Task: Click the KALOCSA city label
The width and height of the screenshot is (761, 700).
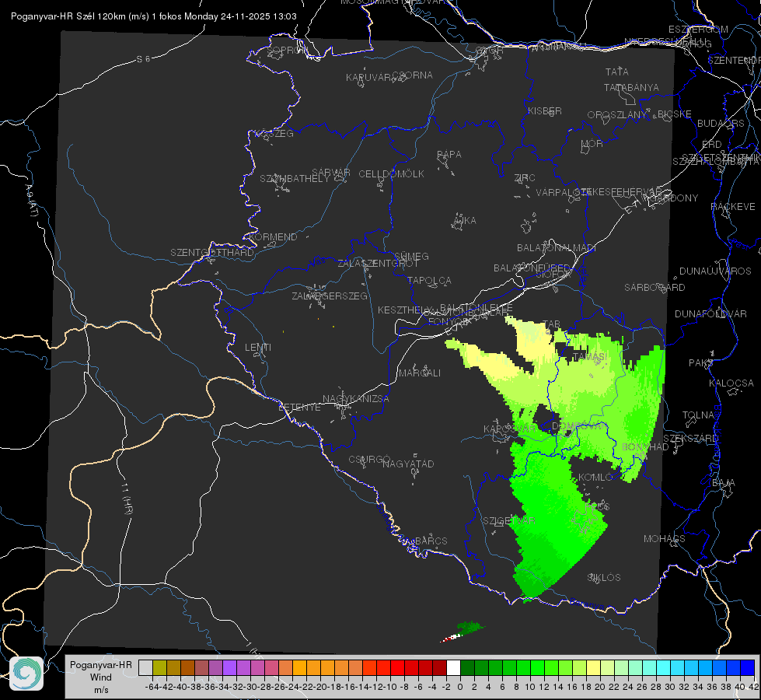Action: coord(731,383)
